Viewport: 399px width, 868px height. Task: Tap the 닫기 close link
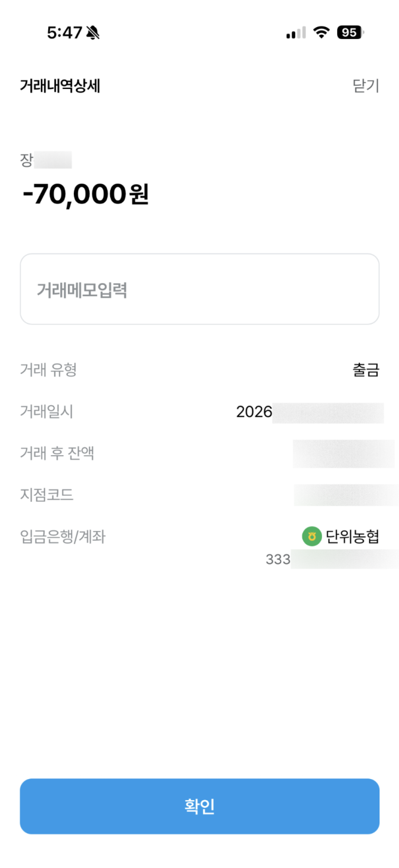365,86
